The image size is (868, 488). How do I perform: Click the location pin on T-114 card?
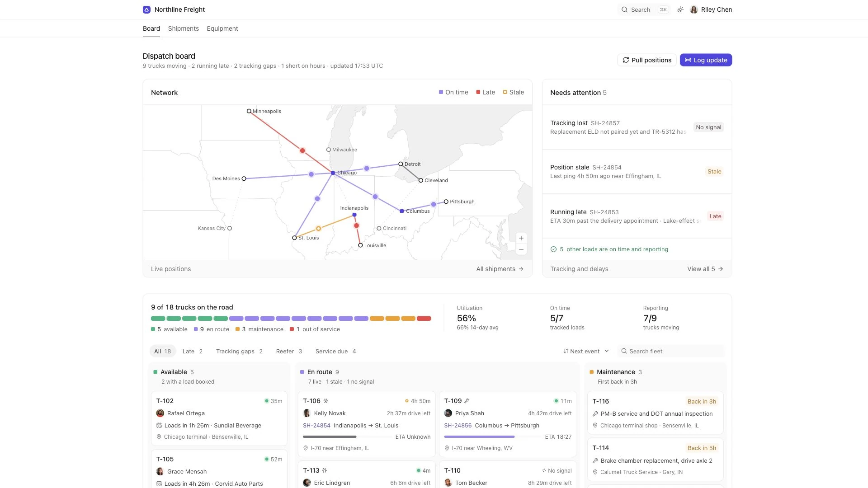(x=595, y=472)
